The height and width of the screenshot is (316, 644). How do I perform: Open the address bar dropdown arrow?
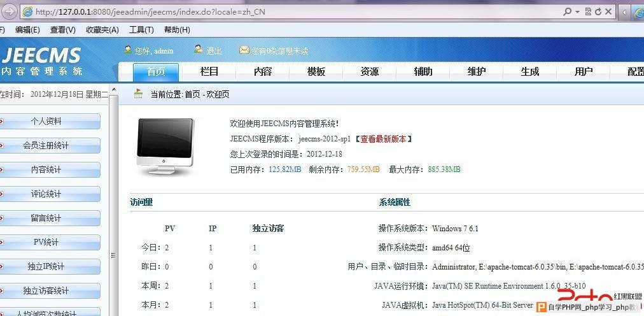coord(577,12)
